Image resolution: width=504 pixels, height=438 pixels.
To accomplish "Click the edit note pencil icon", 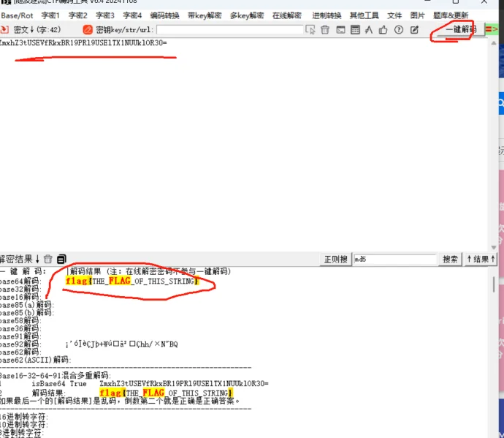I will [x=414, y=30].
